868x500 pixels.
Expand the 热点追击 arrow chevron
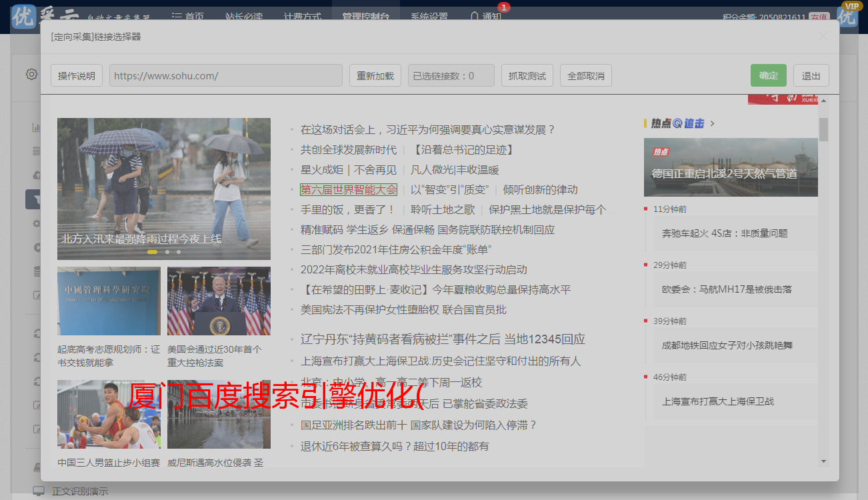pyautogui.click(x=713, y=123)
